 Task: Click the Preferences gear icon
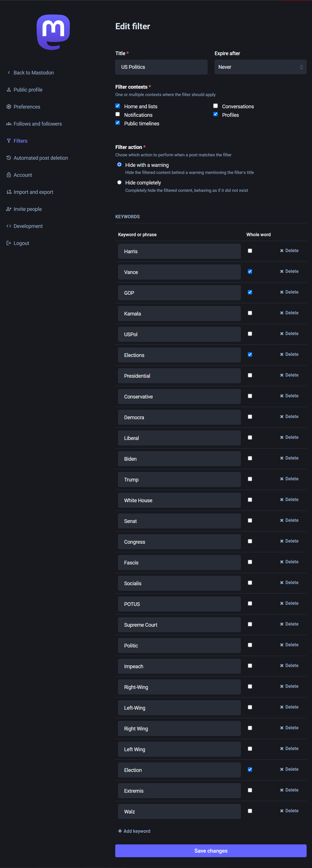[x=9, y=107]
